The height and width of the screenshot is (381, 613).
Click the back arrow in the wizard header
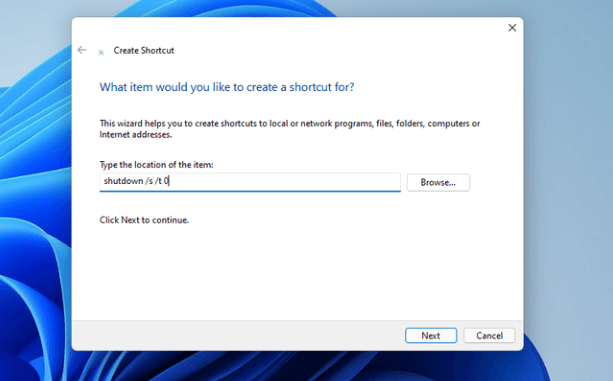[82, 50]
